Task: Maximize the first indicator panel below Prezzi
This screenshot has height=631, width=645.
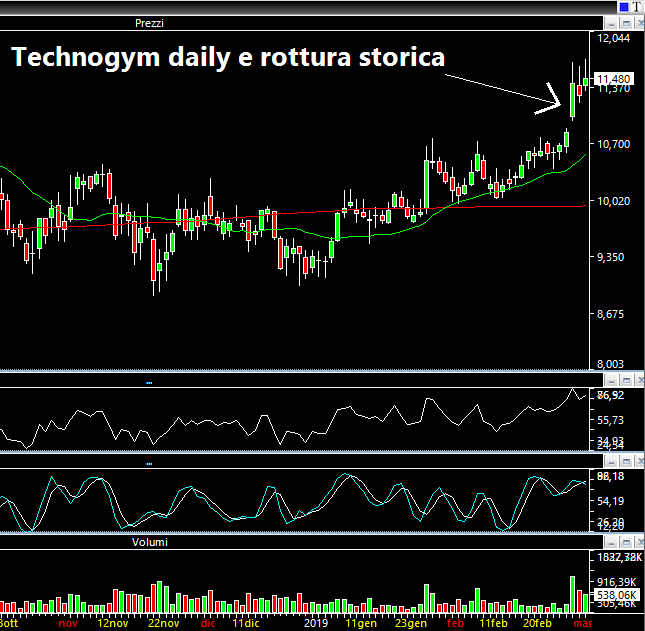Action: click(x=626, y=380)
